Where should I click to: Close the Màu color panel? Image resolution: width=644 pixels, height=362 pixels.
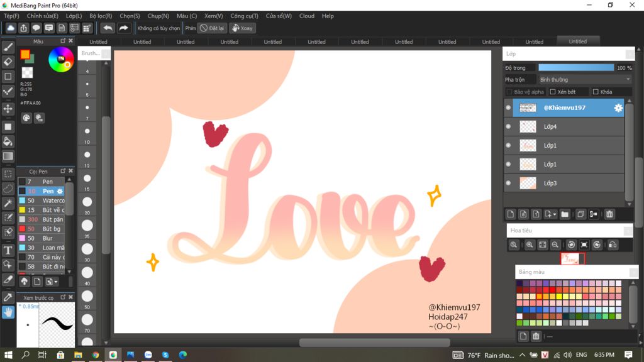coord(70,41)
